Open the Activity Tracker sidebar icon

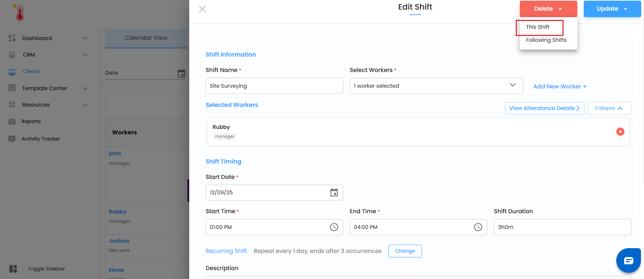pyautogui.click(x=12, y=139)
